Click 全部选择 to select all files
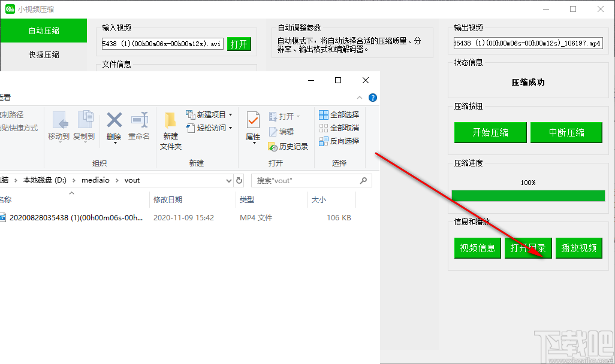Image resolution: width=615 pixels, height=364 pixels. (339, 114)
